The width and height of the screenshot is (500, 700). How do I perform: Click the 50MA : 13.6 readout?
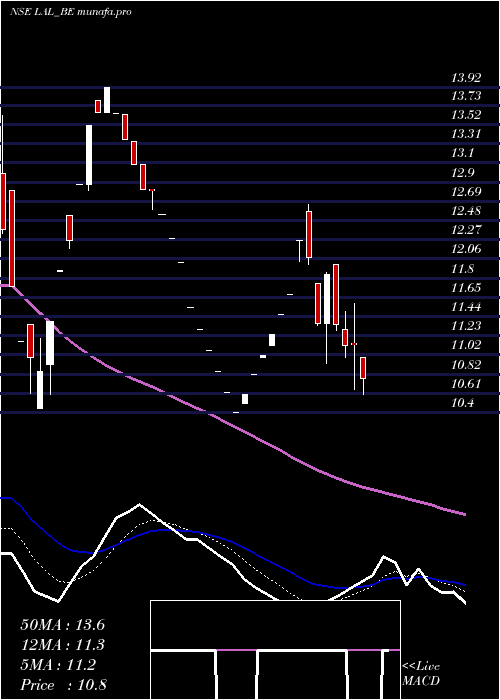pyautogui.click(x=62, y=625)
